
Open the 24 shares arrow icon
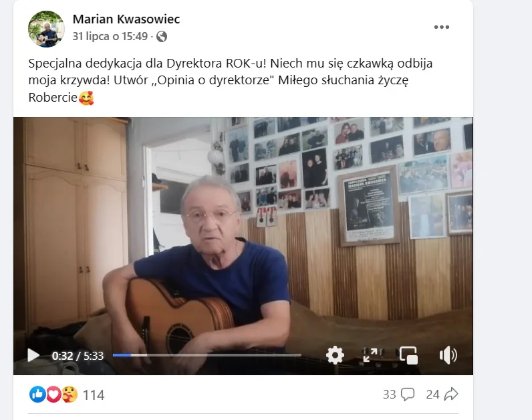pyautogui.click(x=451, y=394)
